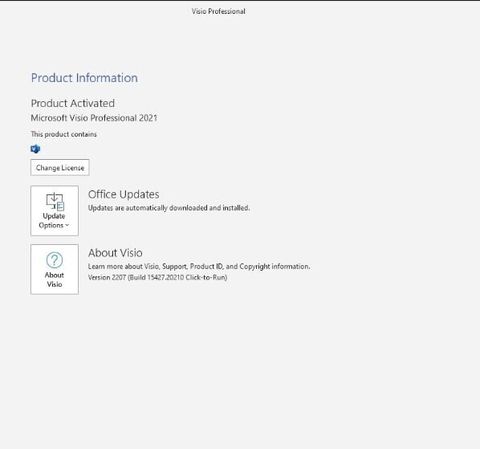The height and width of the screenshot is (449, 480).
Task: Click the Product Activated text
Action: [x=73, y=103]
